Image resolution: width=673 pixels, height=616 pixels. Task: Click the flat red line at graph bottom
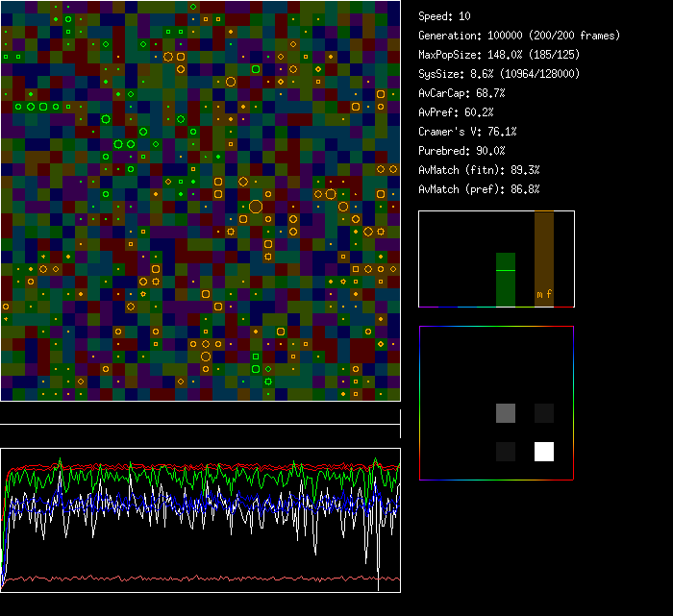coord(192,579)
